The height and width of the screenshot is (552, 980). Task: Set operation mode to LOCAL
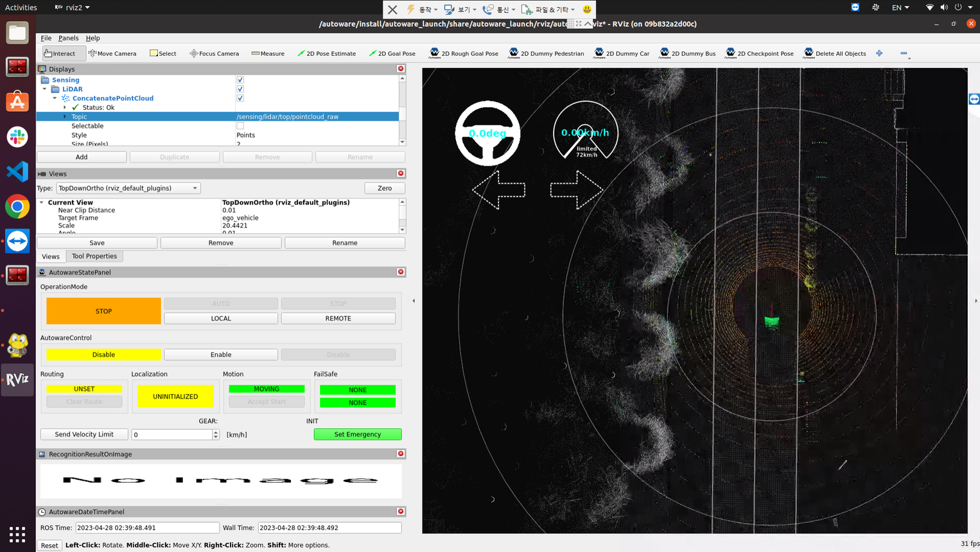click(221, 318)
